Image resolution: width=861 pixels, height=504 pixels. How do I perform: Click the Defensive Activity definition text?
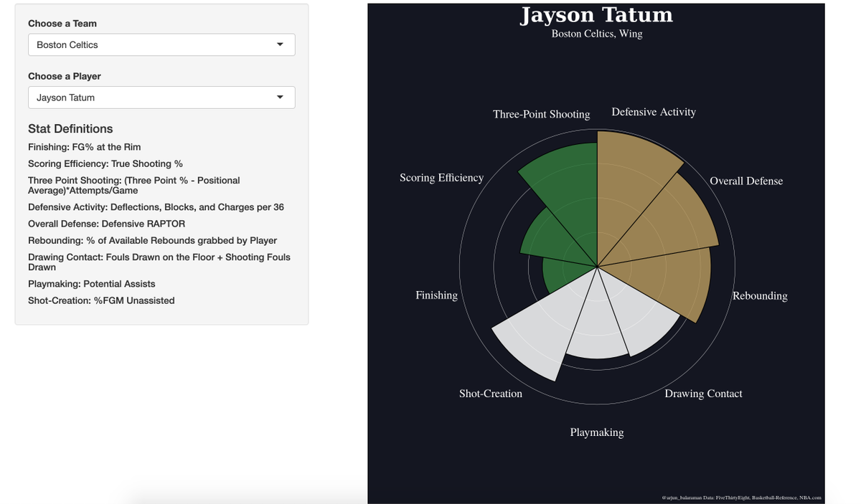156,207
